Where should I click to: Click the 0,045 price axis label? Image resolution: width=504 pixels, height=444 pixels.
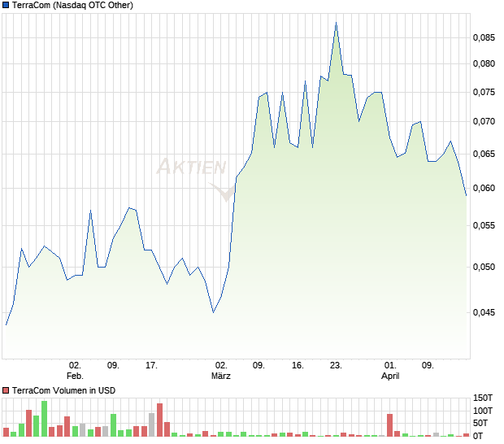point(484,312)
